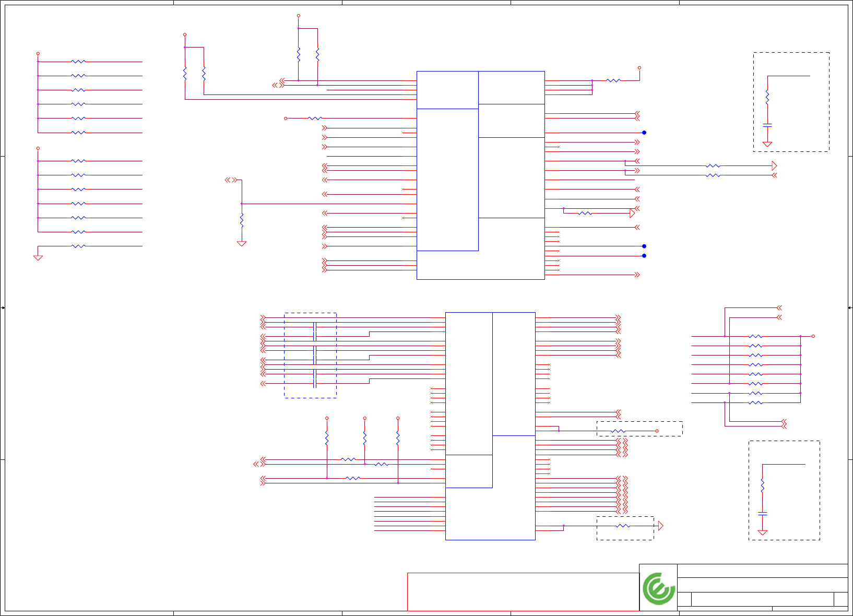Select ground symbol beneath left resistor bank
The image size is (853, 616).
point(38,257)
